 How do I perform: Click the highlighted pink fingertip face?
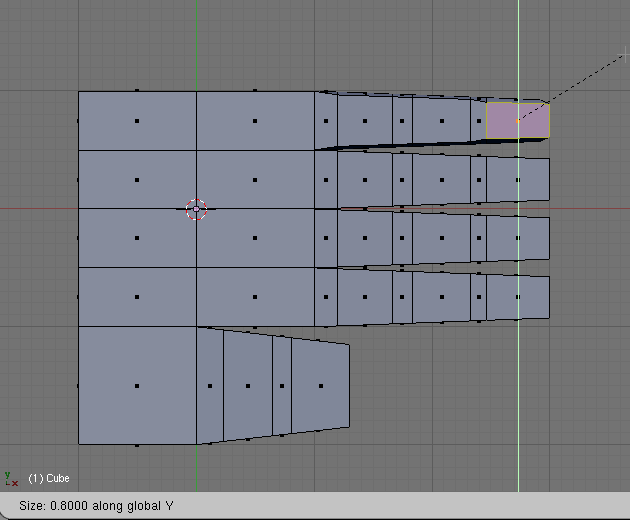click(518, 121)
